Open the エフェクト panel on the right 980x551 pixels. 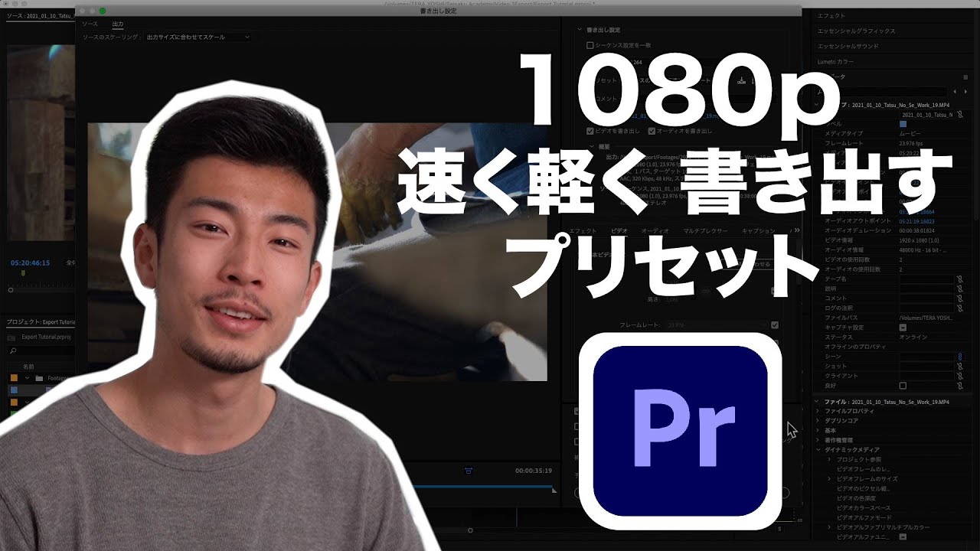pos(831,16)
